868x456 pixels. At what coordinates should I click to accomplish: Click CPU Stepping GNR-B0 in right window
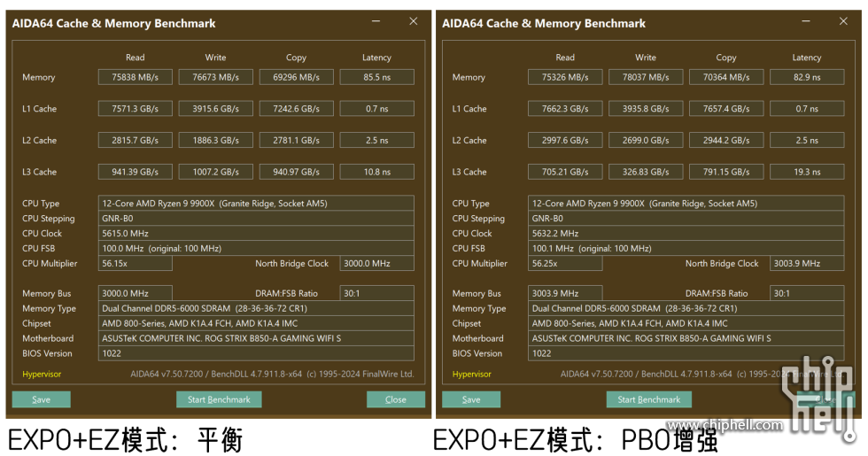click(686, 218)
